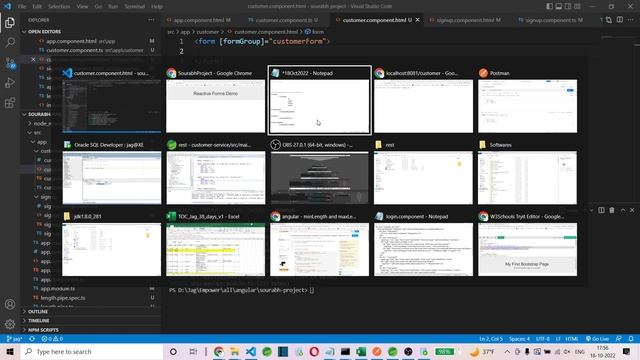Viewport: 640px width, 360px height.
Task: Click Ln 2, Col 5 in status bar
Action: click(x=491, y=339)
